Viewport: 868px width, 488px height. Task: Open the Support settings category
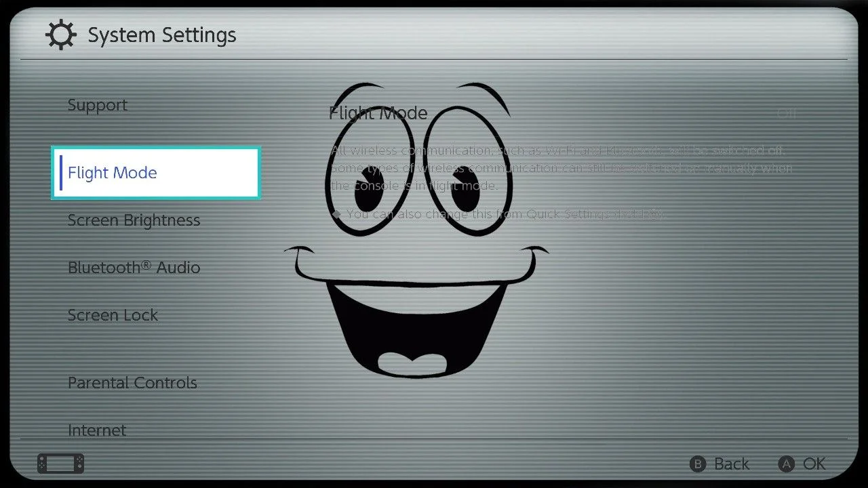coord(98,106)
